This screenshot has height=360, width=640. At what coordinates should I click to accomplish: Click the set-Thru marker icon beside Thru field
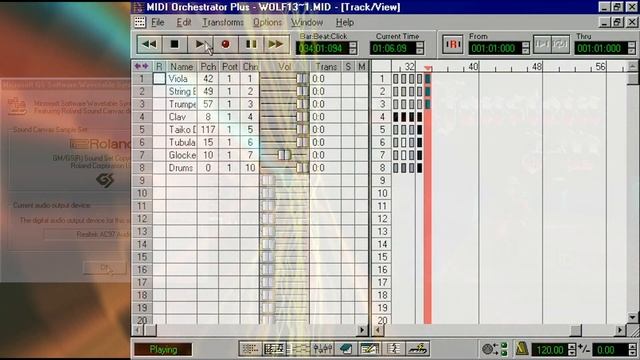[x=560, y=44]
